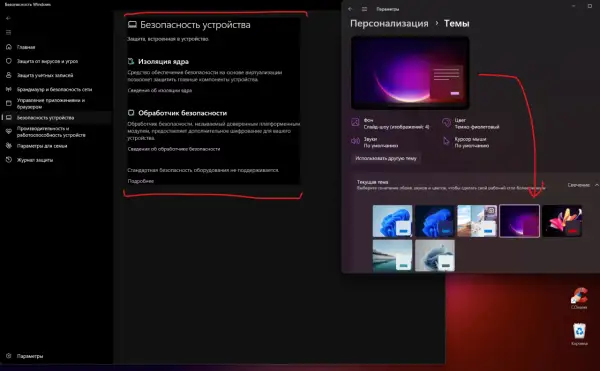600x371 pixels.
Task: Open Фон slideshow background setting
Action: [x=390, y=124]
